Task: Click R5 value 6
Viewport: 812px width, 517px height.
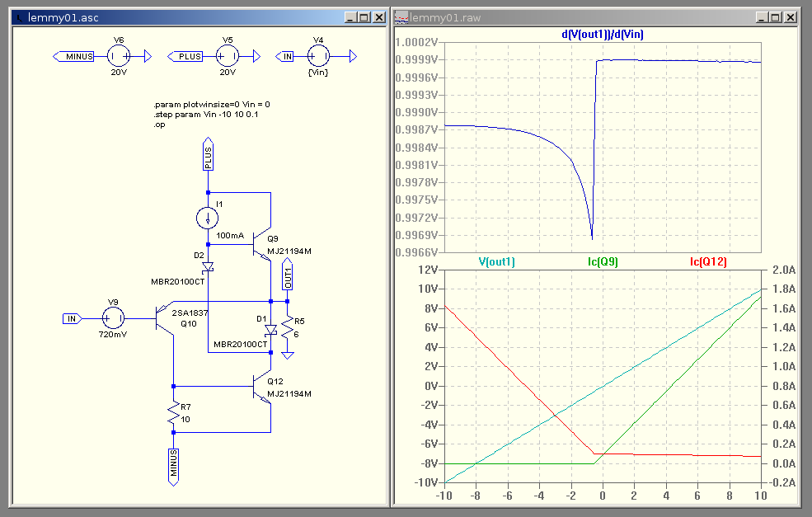Action: (296, 334)
